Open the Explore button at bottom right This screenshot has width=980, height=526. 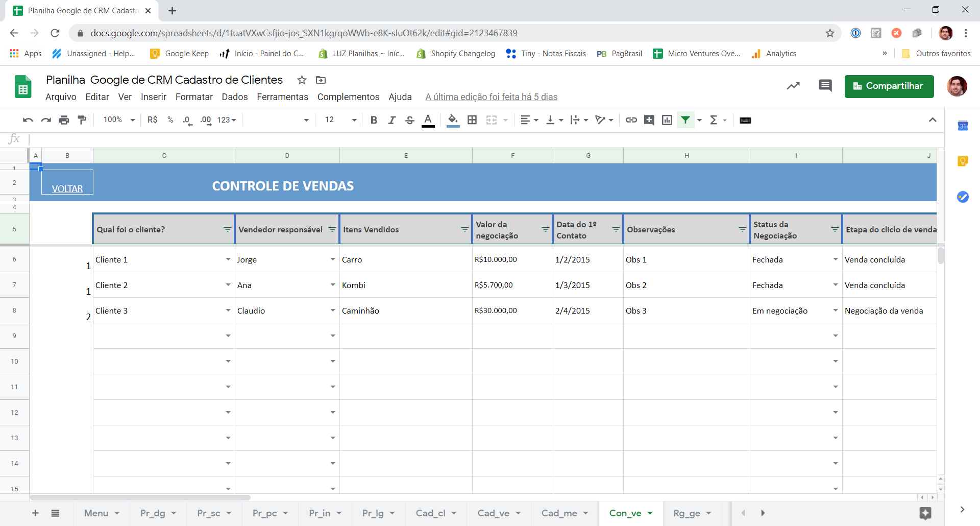pos(925,513)
